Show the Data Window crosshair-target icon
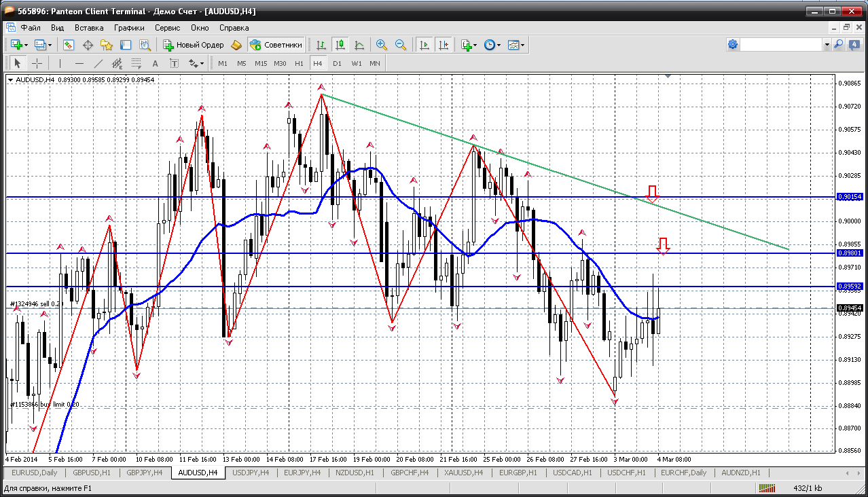The height and width of the screenshot is (497, 868). point(88,45)
